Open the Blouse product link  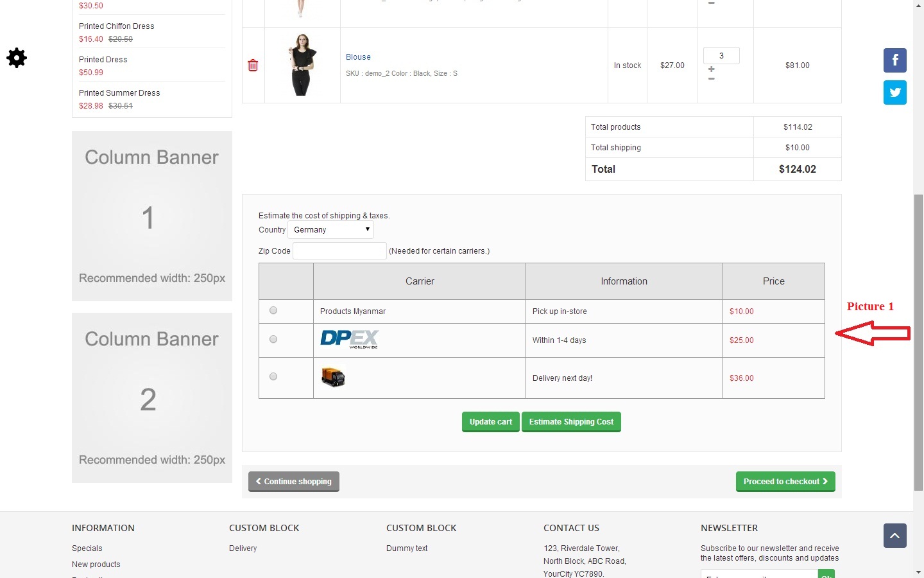[x=358, y=57]
